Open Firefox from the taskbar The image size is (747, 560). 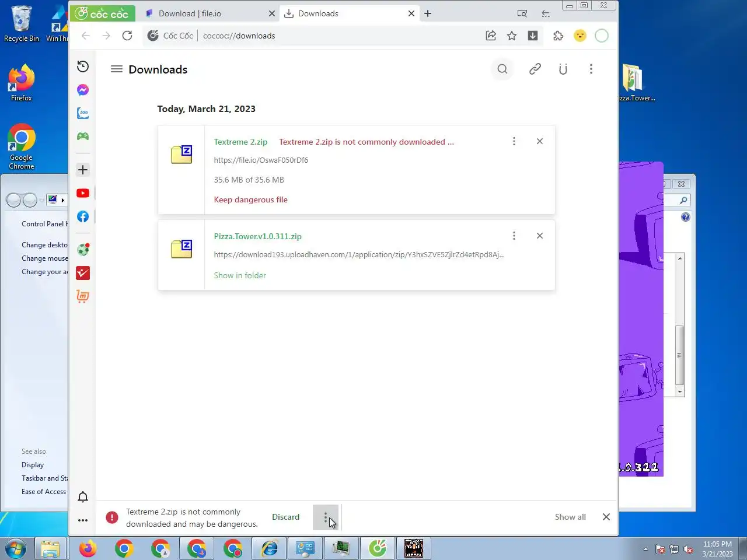(88, 548)
